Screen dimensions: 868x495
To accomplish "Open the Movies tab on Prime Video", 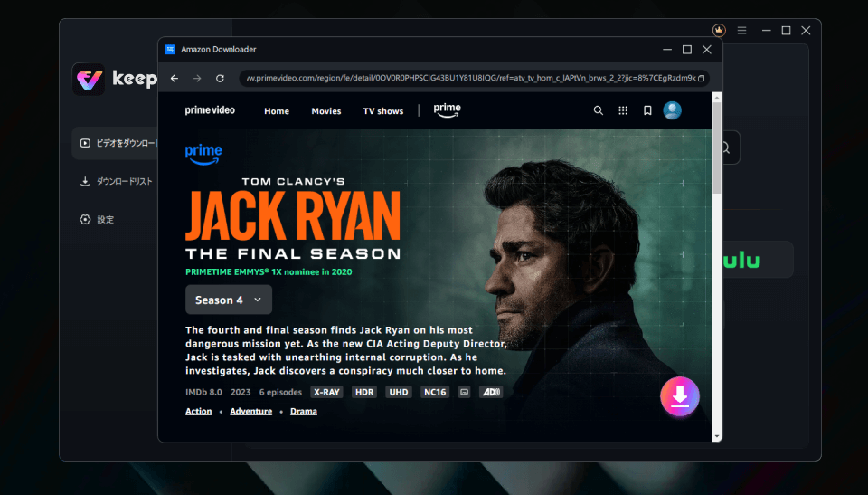I will [326, 111].
